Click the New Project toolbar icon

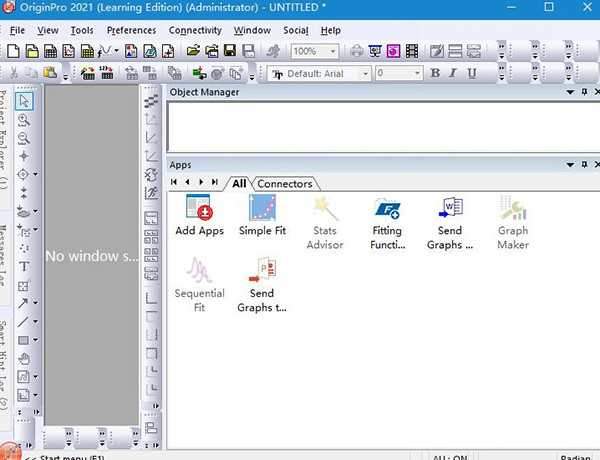click(x=16, y=51)
